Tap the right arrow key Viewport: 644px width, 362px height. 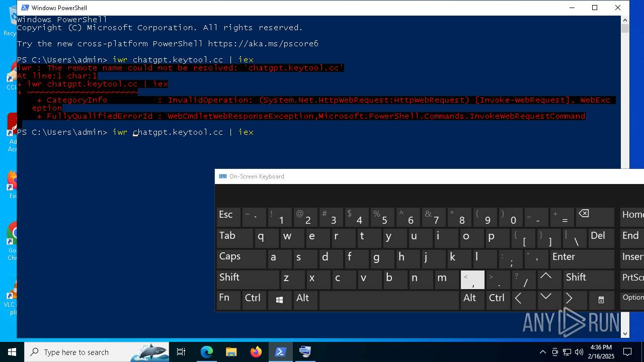[575, 300]
